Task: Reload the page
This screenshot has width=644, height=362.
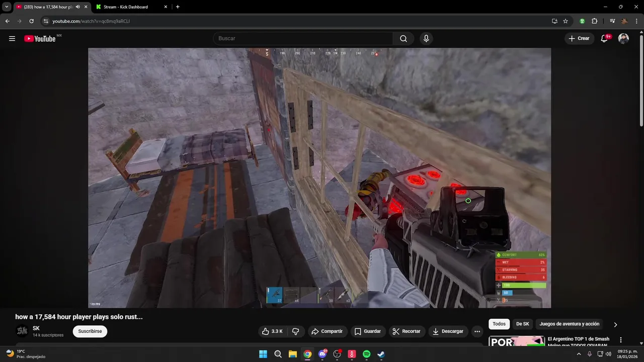Action: pos(31,21)
